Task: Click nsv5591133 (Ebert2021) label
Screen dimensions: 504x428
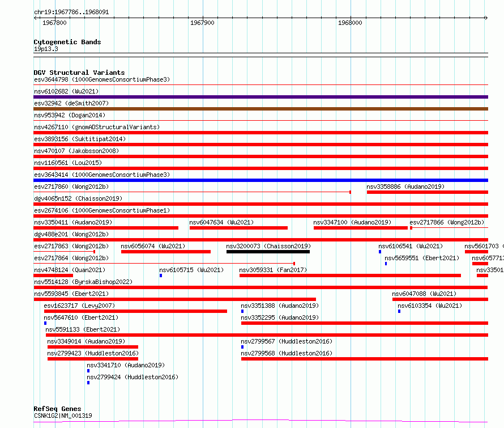Action: coord(83,329)
